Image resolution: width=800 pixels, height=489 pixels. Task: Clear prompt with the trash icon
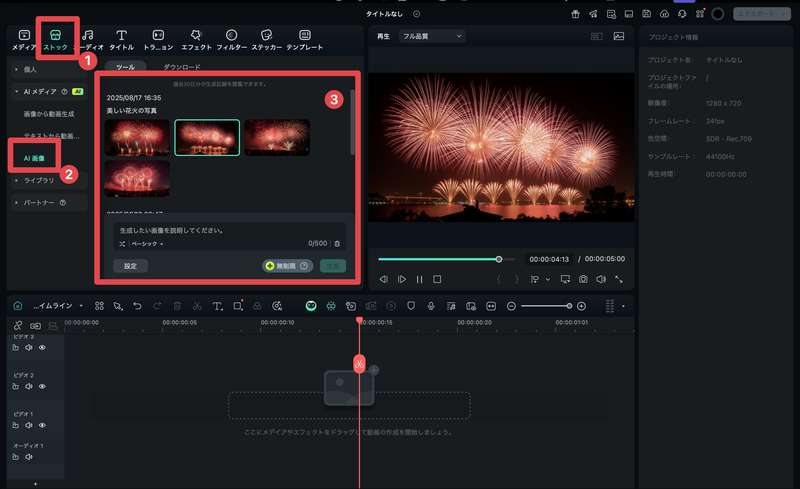(337, 244)
